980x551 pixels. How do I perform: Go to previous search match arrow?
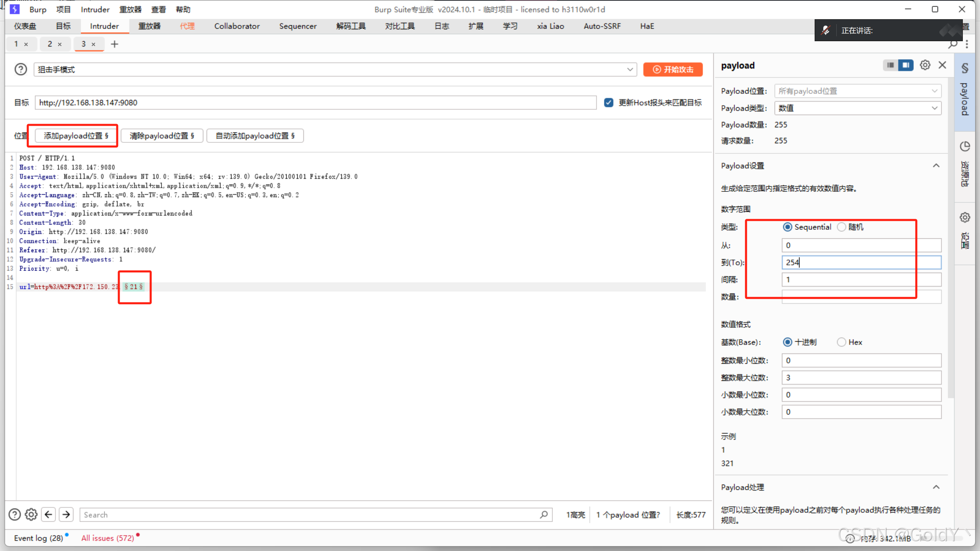point(49,515)
